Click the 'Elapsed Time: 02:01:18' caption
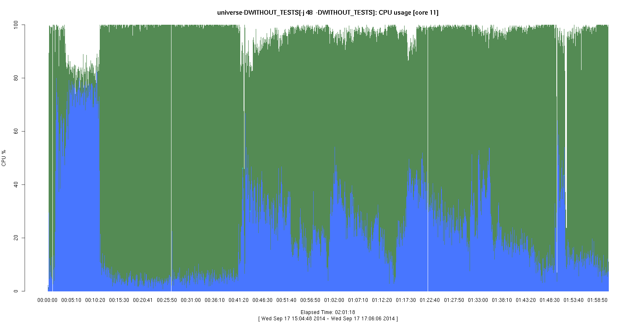Viewport: 644px width, 322px height. [328, 312]
